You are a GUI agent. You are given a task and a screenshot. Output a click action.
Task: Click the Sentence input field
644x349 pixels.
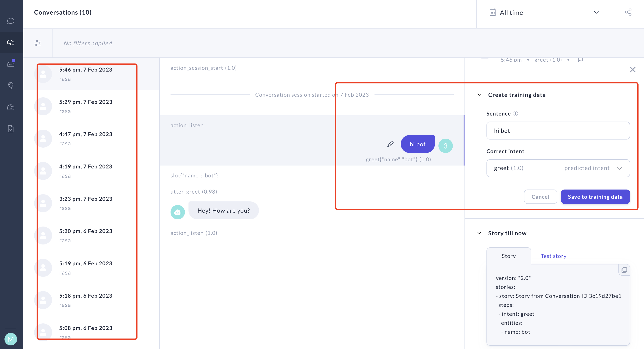(x=558, y=131)
